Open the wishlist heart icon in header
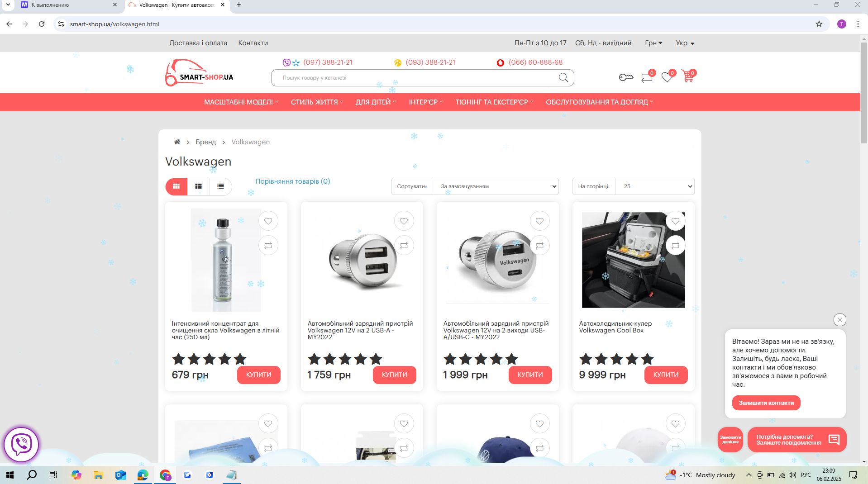Image resolution: width=868 pixels, height=484 pixels. pos(667,77)
